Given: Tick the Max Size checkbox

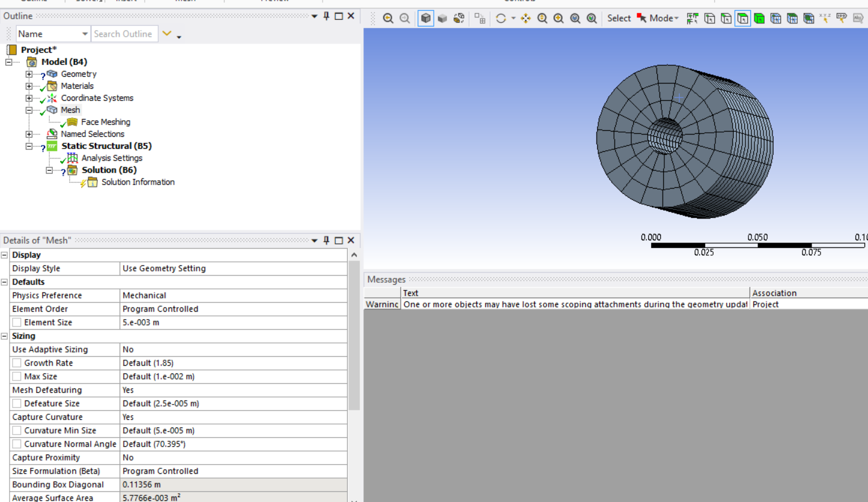Looking at the screenshot, I should click(17, 376).
